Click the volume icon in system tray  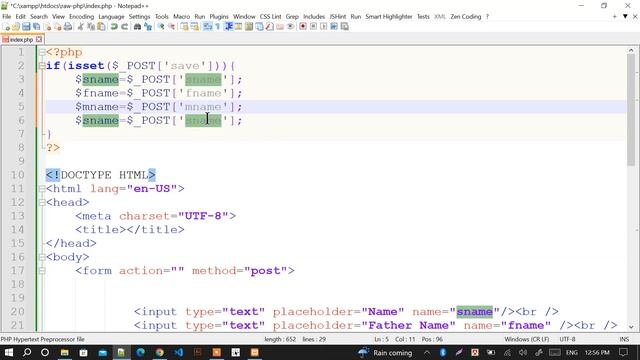pos(522,352)
